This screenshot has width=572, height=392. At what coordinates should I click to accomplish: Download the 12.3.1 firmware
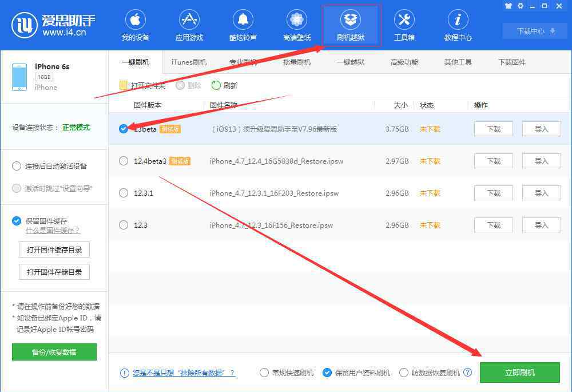(x=494, y=193)
